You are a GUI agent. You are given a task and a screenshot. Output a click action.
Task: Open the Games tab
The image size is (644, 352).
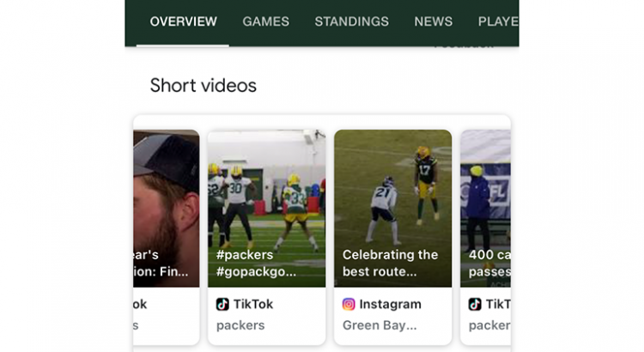coord(265,21)
